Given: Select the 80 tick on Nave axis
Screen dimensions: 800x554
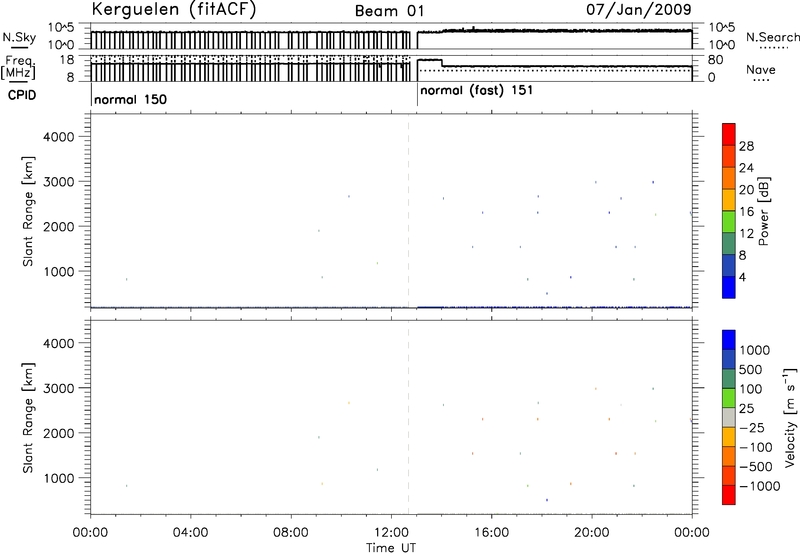Looking at the screenshot, I should click(x=715, y=60).
